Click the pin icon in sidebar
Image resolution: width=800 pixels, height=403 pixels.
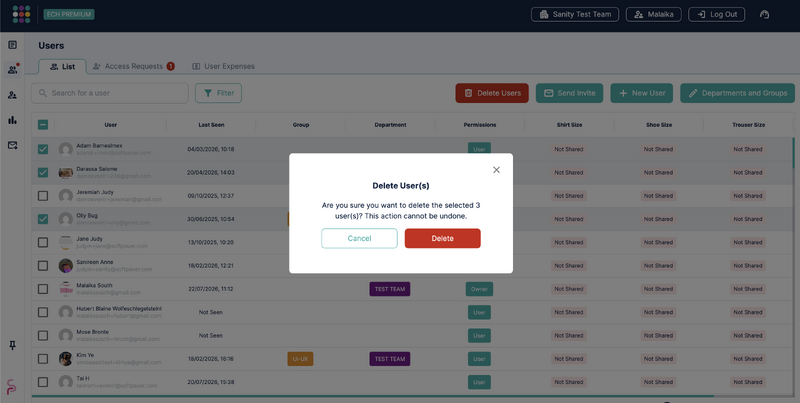coord(13,345)
